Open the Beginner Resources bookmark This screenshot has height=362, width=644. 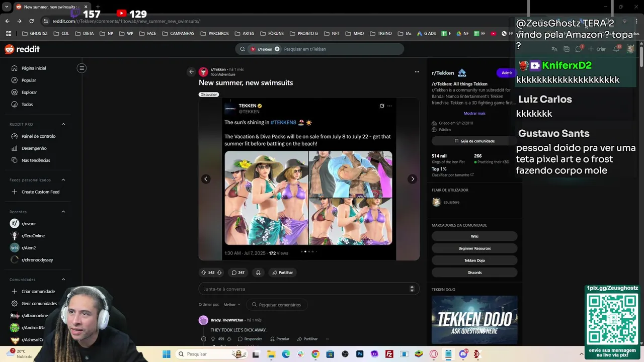pyautogui.click(x=474, y=248)
